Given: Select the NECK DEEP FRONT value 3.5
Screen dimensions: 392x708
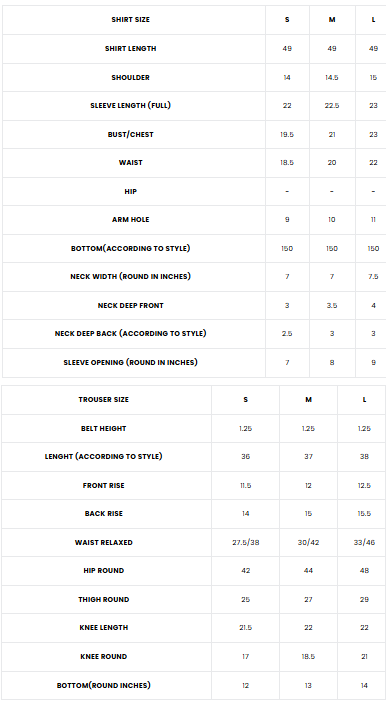Looking at the screenshot, I should coord(332,306).
